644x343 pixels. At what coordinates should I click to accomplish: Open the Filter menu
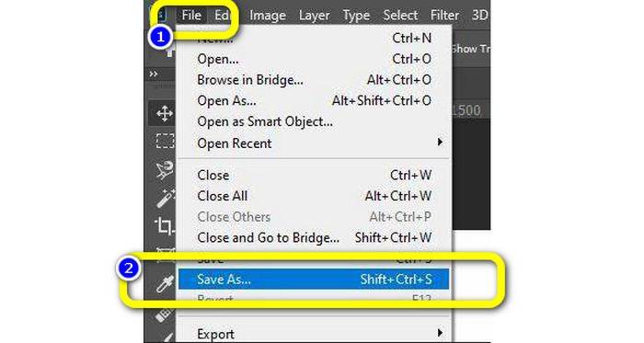[x=444, y=16]
